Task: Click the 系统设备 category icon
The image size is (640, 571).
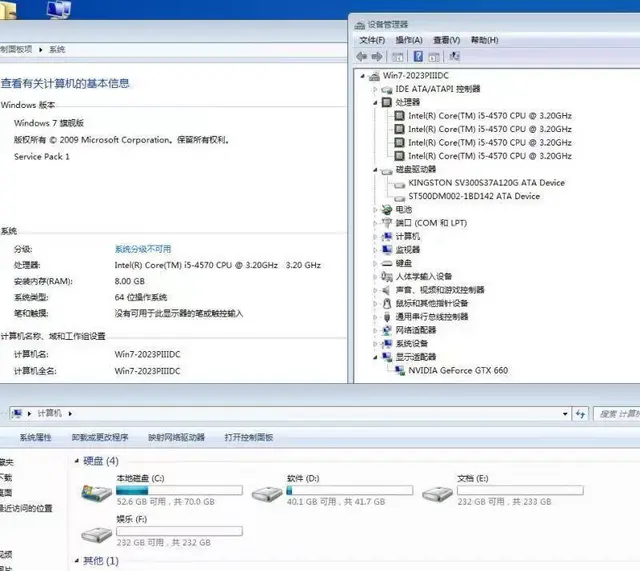Action: 387,343
